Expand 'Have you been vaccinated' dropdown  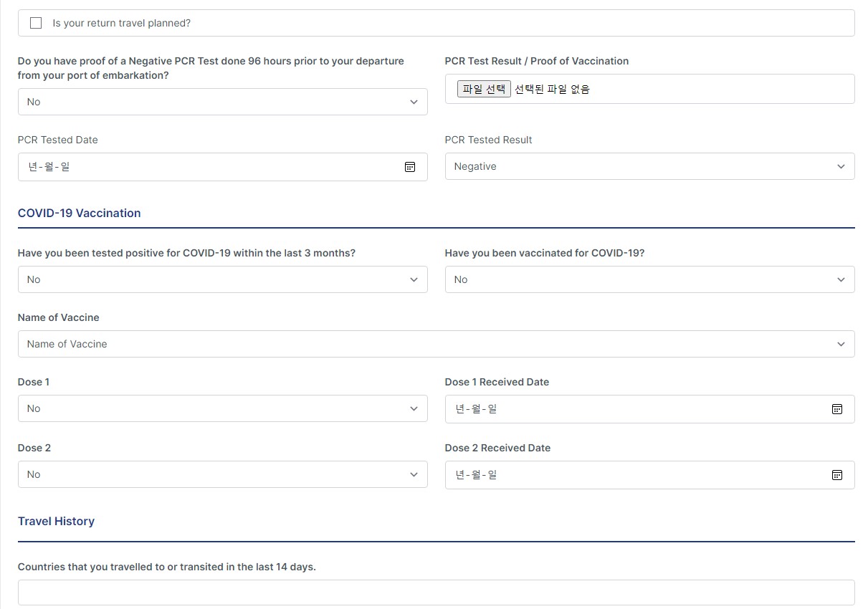click(x=650, y=279)
